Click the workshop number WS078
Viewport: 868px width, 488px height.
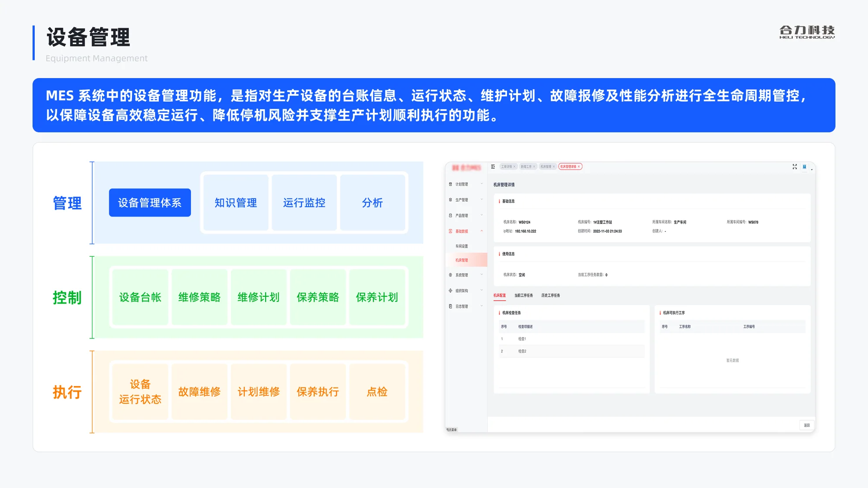(753, 222)
